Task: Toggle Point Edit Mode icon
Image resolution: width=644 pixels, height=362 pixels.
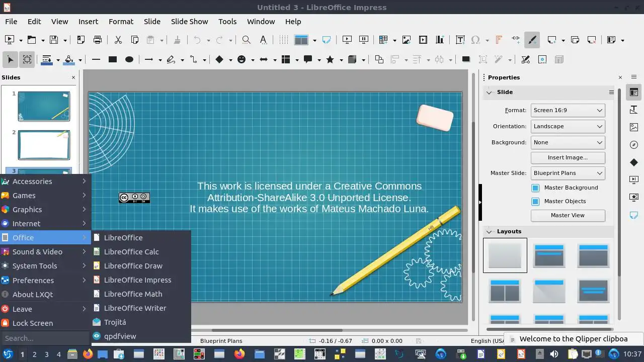Action: click(525, 59)
